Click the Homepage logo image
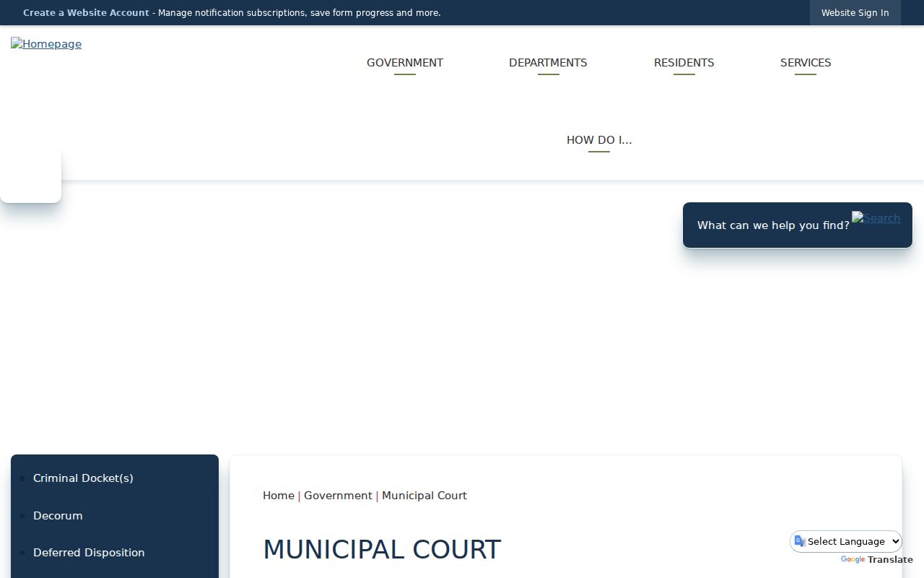This screenshot has width=924, height=578. click(x=46, y=44)
